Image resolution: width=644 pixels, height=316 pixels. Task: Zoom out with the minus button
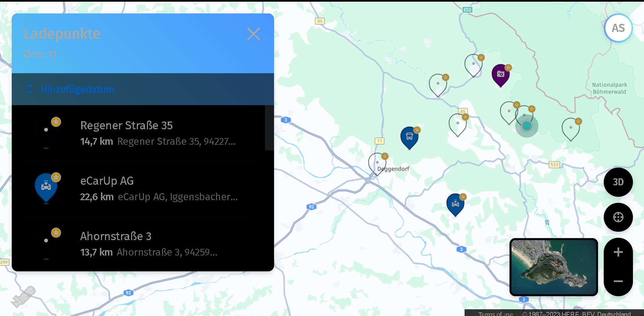coord(618,281)
